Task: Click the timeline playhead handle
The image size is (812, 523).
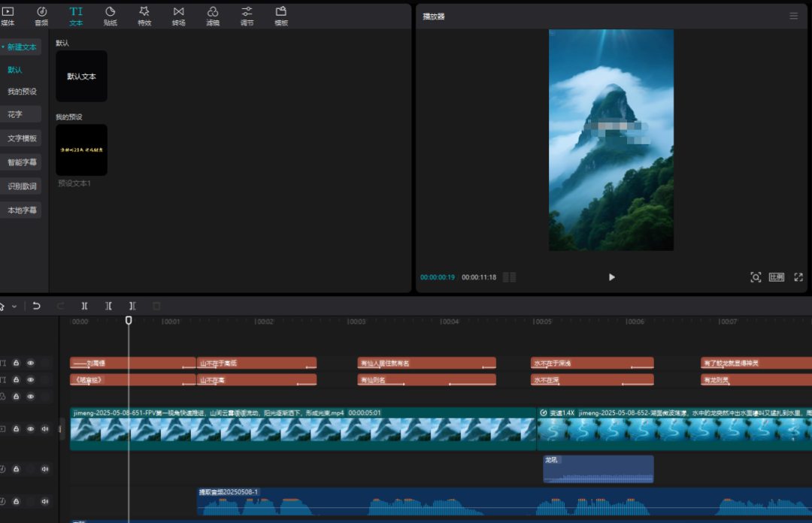Action: click(129, 320)
